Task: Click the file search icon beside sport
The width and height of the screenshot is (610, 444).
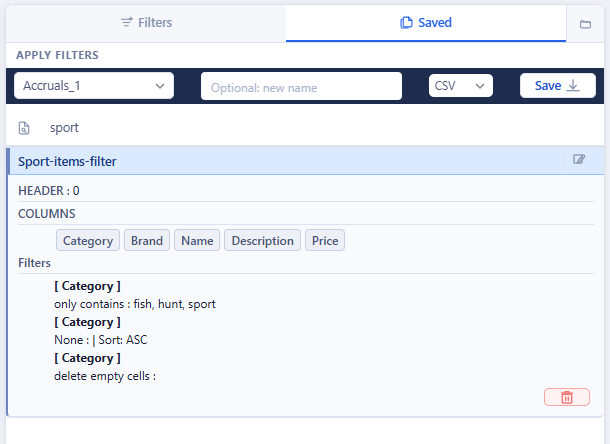Action: coord(24,128)
